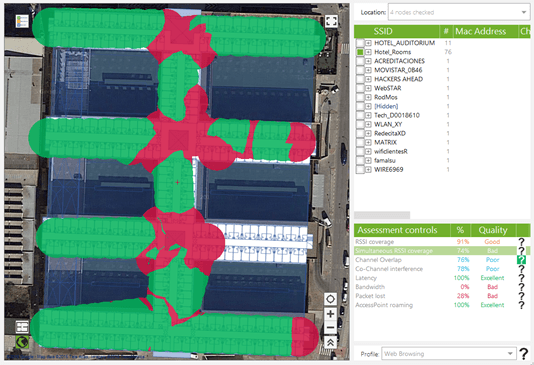Click green help icon for Channel Overlap
The image size is (534, 365).
521,260
